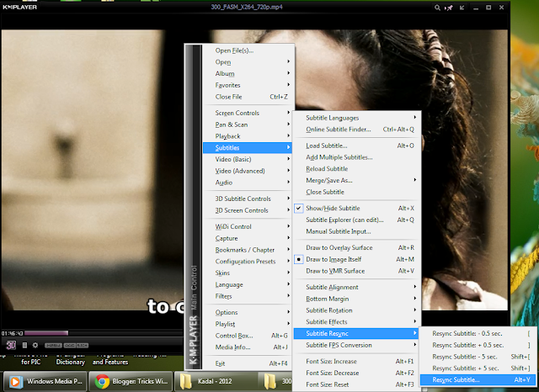Open Subtitle Effects submenu entry
539x392 pixels.
356,322
